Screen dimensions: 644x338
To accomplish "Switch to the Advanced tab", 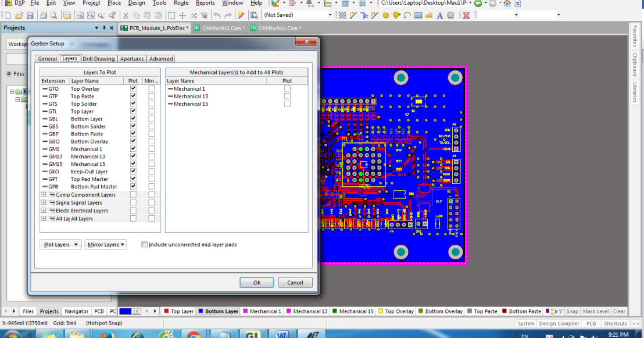I will click(x=161, y=59).
